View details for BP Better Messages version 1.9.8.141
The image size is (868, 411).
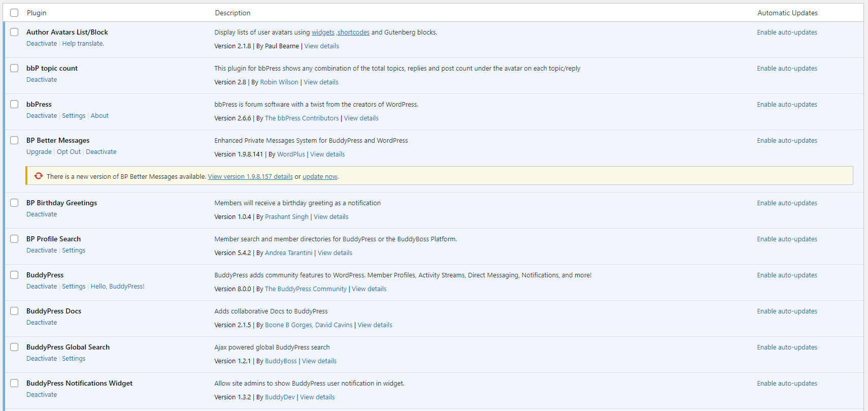(x=327, y=154)
